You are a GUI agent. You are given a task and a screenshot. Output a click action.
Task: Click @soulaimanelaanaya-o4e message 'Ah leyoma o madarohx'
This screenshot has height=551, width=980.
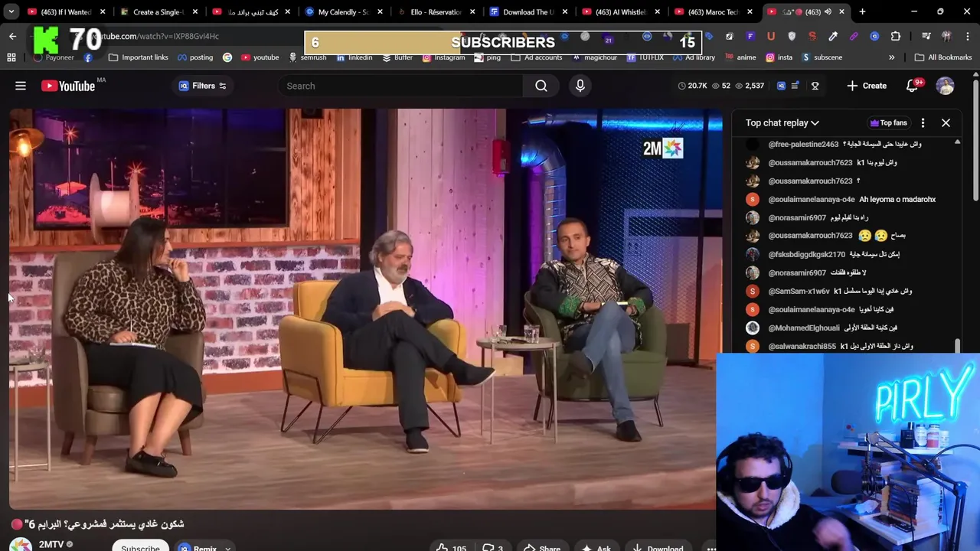897,199
